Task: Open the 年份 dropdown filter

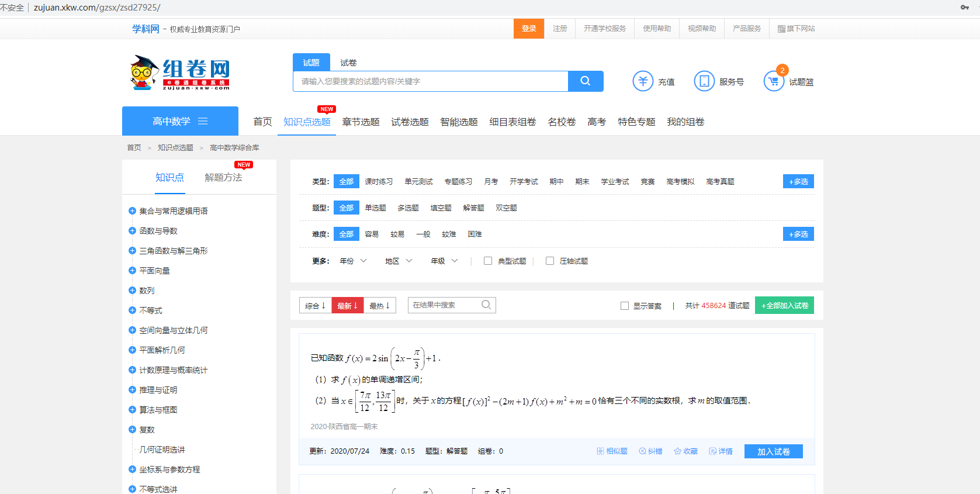Action: click(353, 261)
